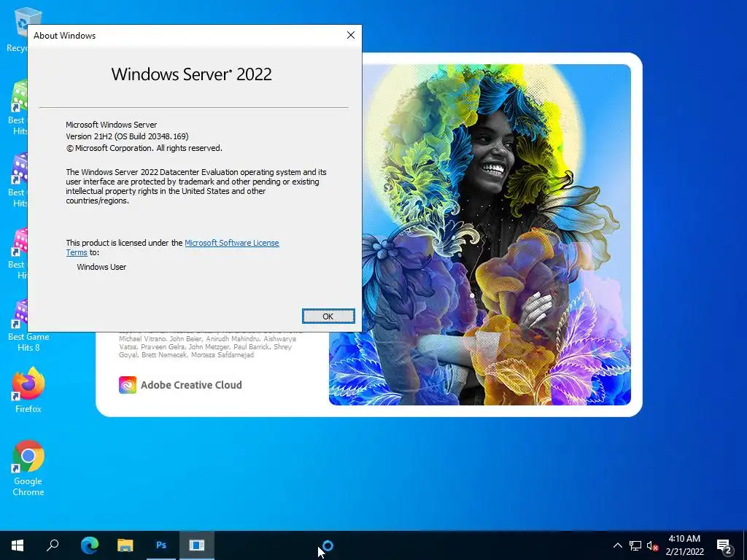Open File Explorer from taskbar
Image resolution: width=747 pixels, height=560 pixels.
coord(125,545)
